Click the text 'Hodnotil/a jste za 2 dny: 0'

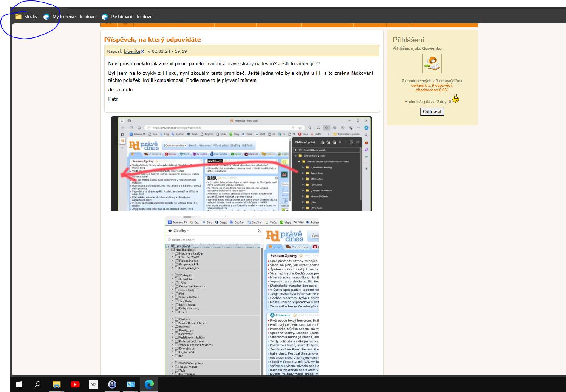click(x=427, y=102)
